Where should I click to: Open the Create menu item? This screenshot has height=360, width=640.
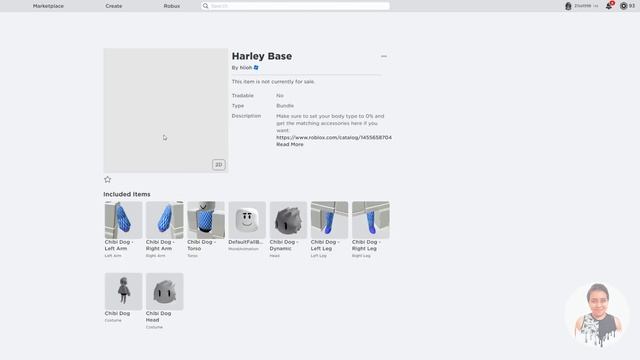pos(113,6)
